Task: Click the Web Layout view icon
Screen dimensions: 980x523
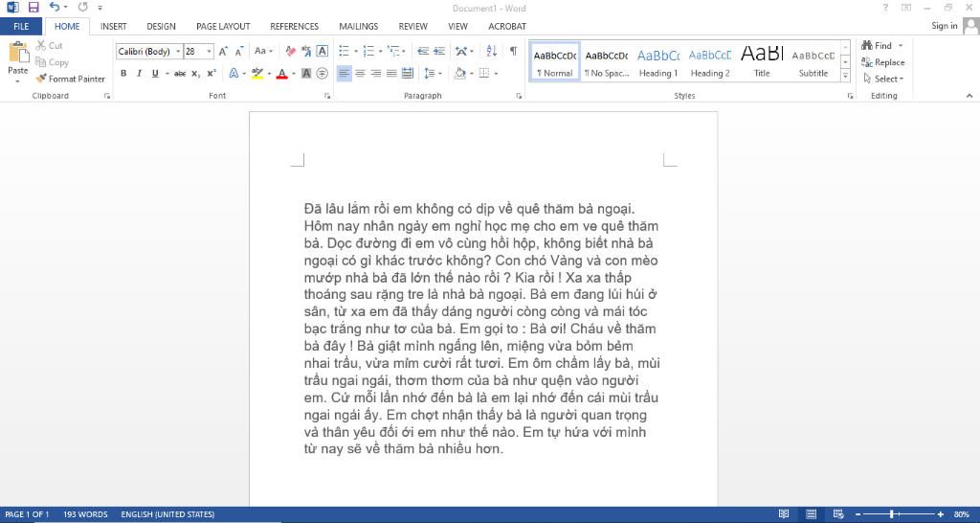Action: click(x=838, y=514)
